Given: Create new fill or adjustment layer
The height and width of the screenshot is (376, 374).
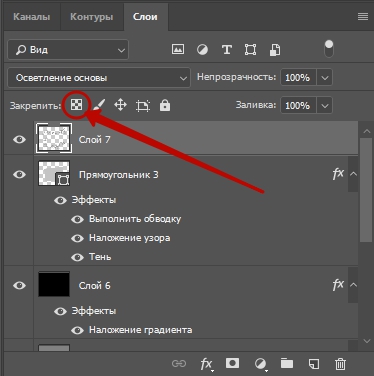Looking at the screenshot, I should [x=260, y=364].
